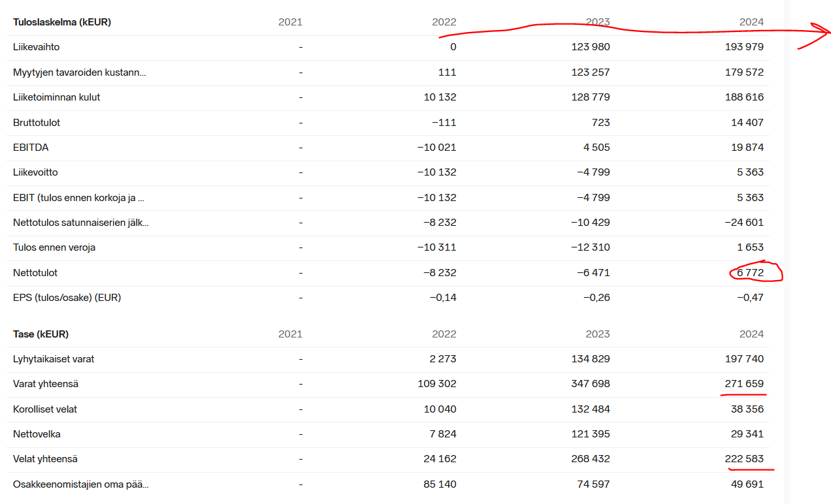Select the circled 2024 Nettotulot value 6 772
The image size is (831, 504).
pos(750,273)
